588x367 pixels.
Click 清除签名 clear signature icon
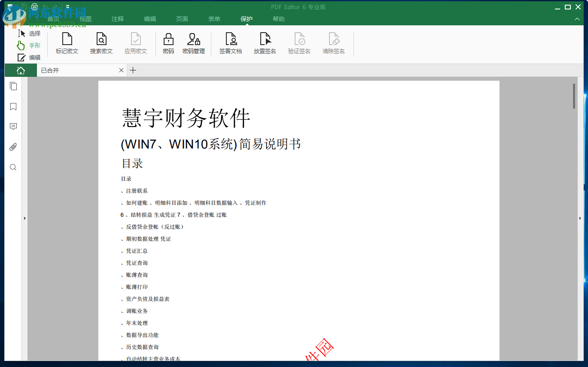tap(334, 43)
